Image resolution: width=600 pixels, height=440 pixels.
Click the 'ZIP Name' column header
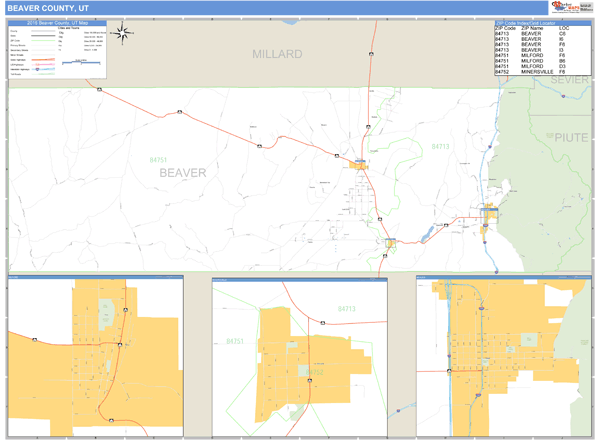pyautogui.click(x=532, y=28)
